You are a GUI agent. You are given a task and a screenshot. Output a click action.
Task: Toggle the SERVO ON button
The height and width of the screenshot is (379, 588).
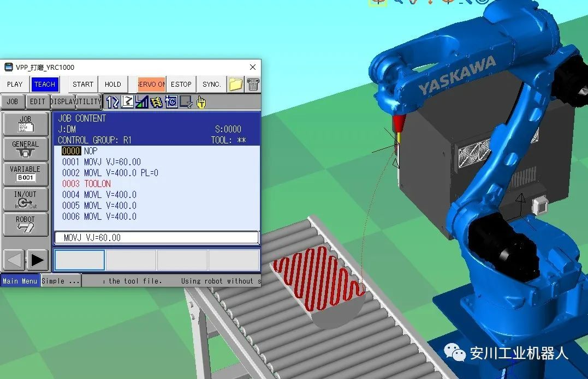tap(151, 85)
